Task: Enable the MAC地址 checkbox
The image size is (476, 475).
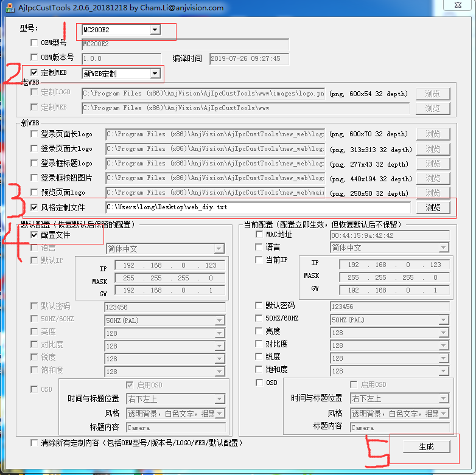Action: pyautogui.click(x=259, y=234)
